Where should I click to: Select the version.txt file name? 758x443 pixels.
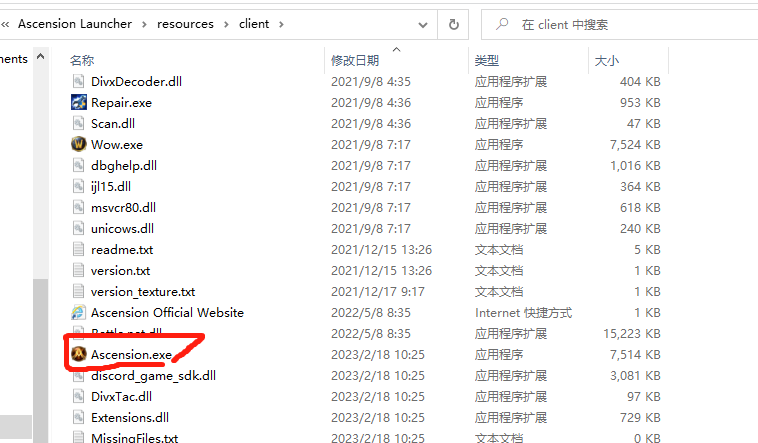pyautogui.click(x=120, y=270)
